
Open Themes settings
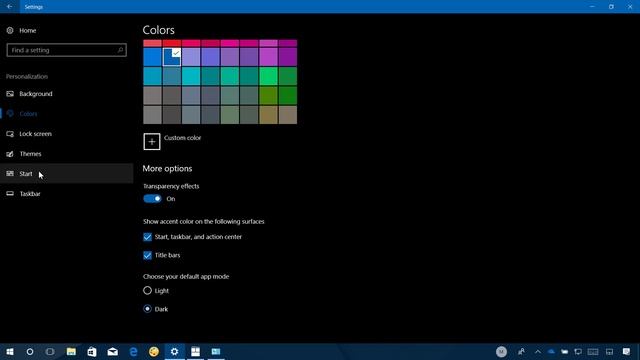click(67, 154)
